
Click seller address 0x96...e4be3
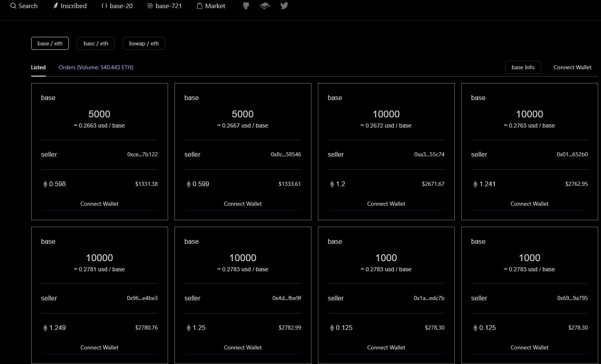click(x=142, y=298)
